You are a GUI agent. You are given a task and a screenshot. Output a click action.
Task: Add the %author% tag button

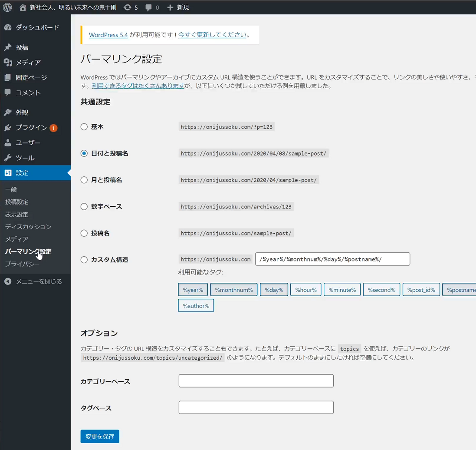(x=196, y=306)
